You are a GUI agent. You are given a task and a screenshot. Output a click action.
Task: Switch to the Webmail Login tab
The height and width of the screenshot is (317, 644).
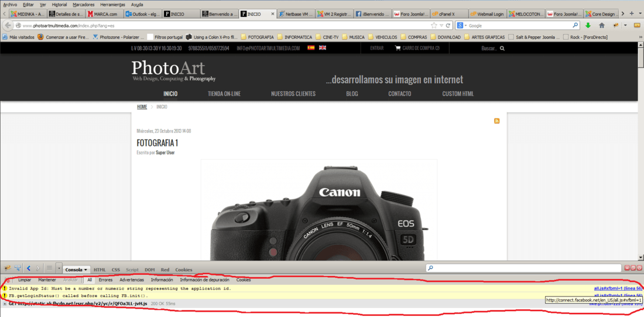tap(488, 14)
